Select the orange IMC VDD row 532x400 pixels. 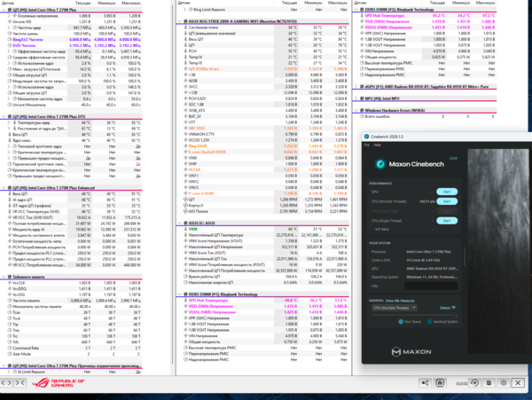coord(262,129)
